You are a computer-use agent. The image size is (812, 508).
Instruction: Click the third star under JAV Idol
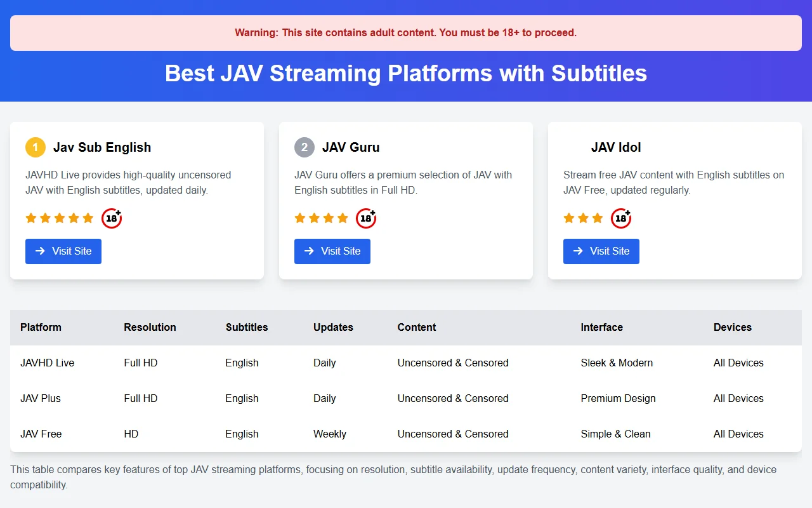tap(596, 218)
